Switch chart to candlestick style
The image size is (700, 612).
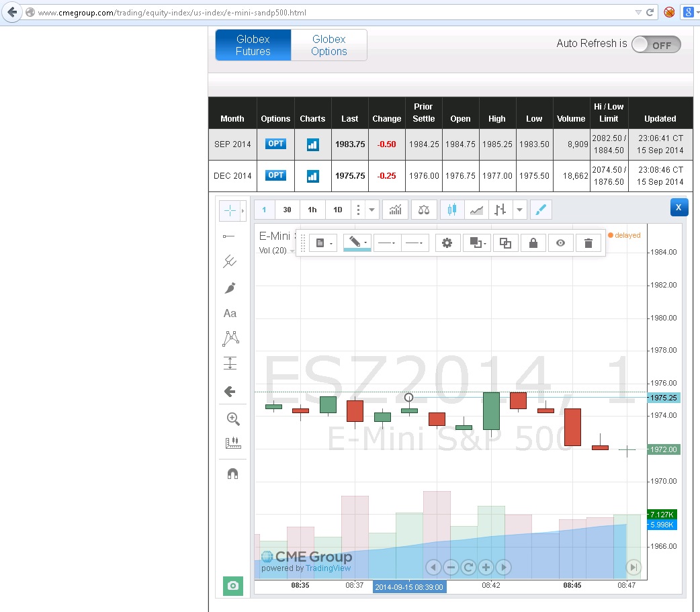click(x=452, y=210)
